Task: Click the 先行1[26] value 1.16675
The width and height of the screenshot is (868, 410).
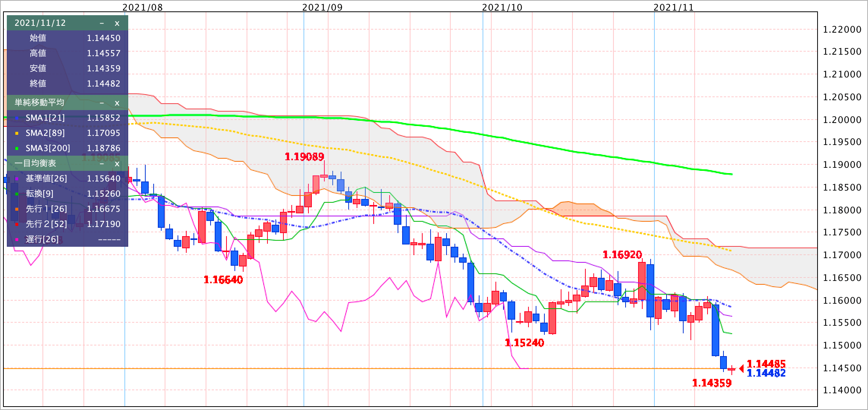Action: 104,209
